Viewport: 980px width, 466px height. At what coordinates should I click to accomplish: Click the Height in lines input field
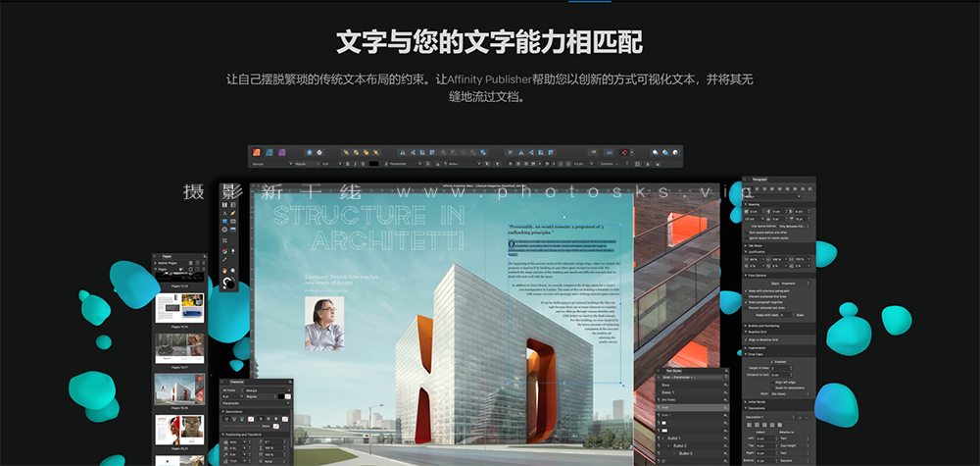780,368
